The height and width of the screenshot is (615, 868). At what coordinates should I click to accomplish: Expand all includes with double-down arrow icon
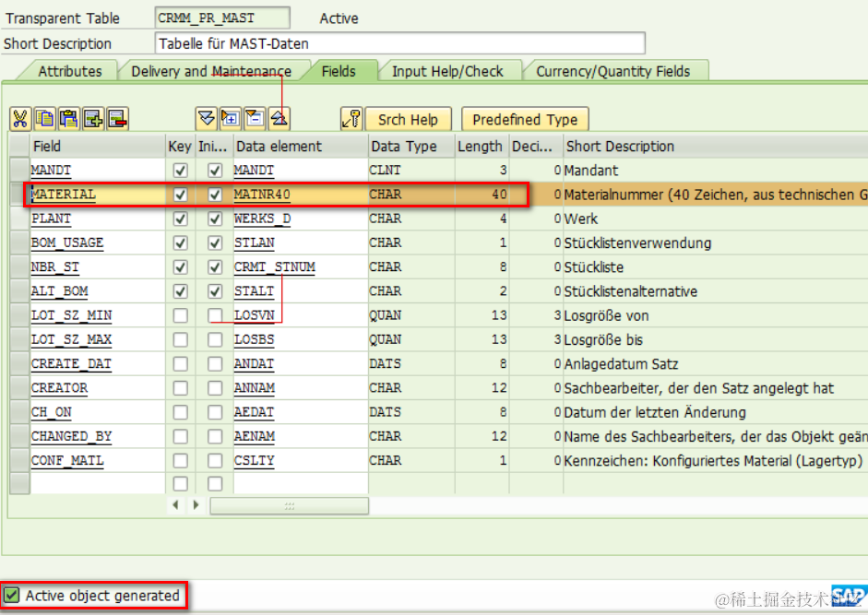click(206, 119)
